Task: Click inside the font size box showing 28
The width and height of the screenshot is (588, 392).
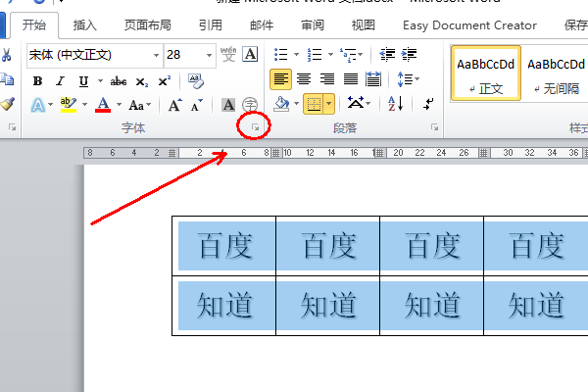Action: pyautogui.click(x=184, y=55)
